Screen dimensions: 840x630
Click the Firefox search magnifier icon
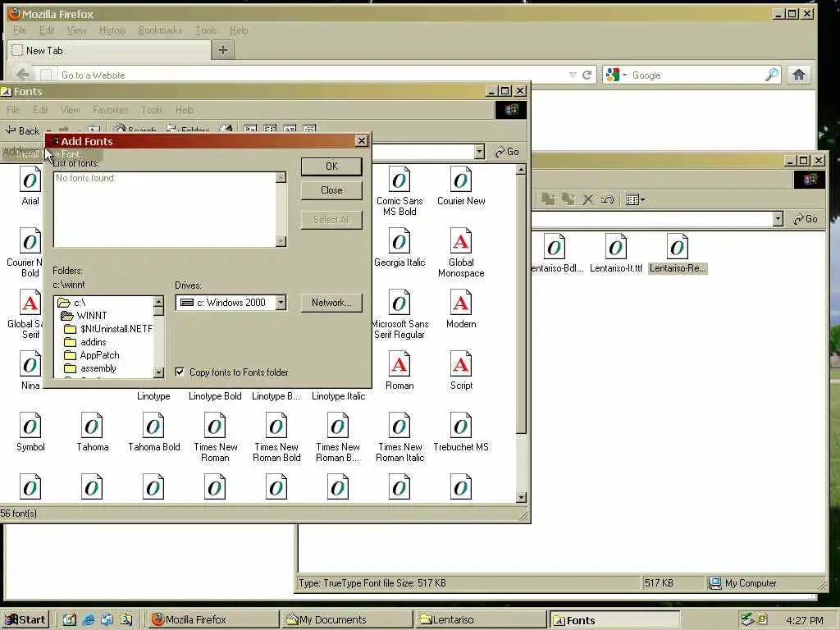pyautogui.click(x=772, y=75)
